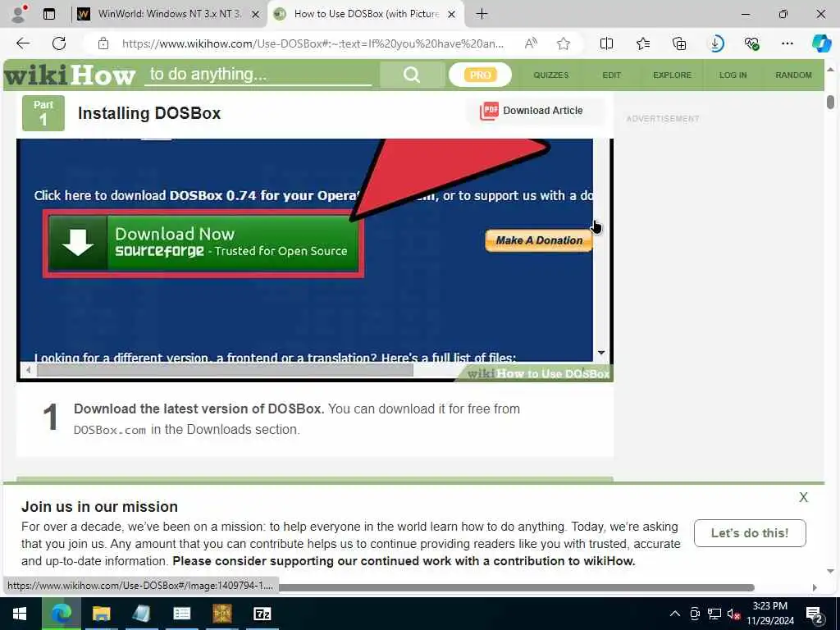
Task: Open the EDIT menu
Action: [x=611, y=75]
